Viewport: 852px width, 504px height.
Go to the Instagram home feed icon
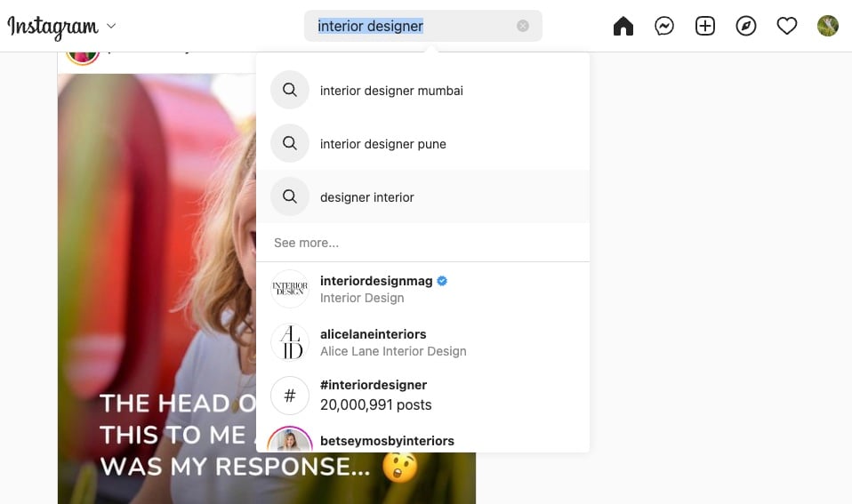[x=623, y=26]
